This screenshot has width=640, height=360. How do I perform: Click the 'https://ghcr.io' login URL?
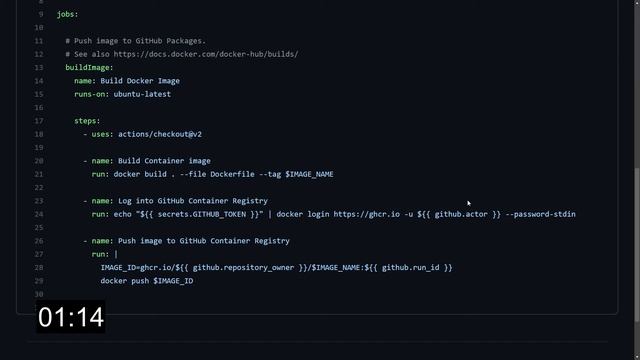(367, 214)
